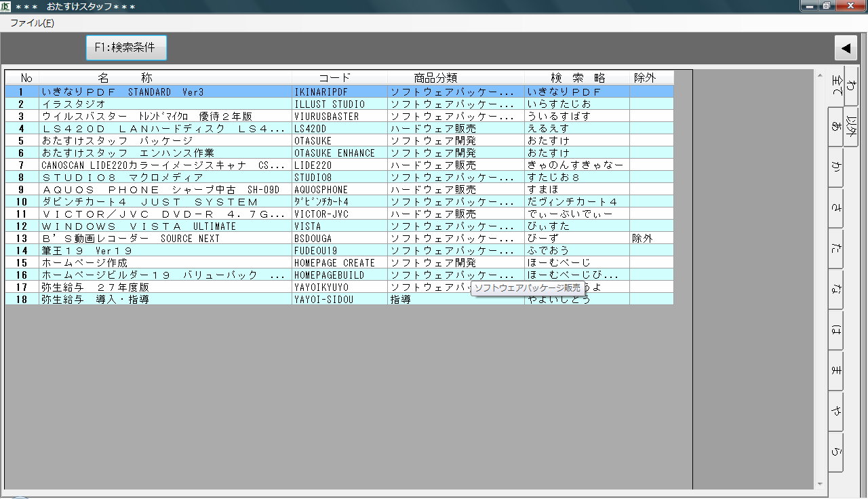Select the さ kana index tab

[835, 208]
